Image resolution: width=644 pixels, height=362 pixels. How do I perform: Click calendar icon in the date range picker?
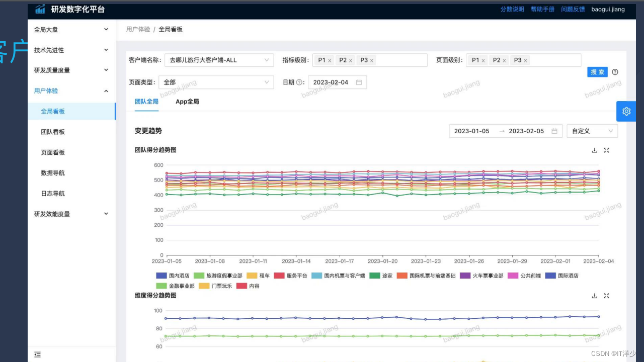pyautogui.click(x=554, y=131)
